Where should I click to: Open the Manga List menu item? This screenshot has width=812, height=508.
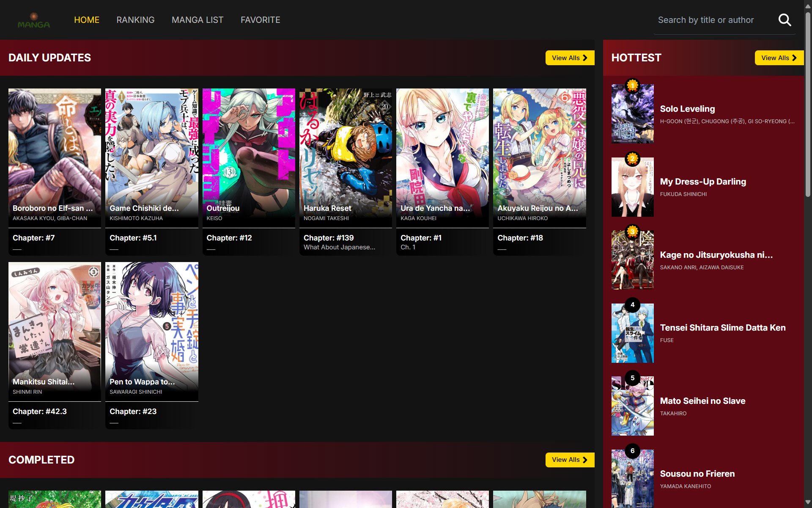click(198, 20)
